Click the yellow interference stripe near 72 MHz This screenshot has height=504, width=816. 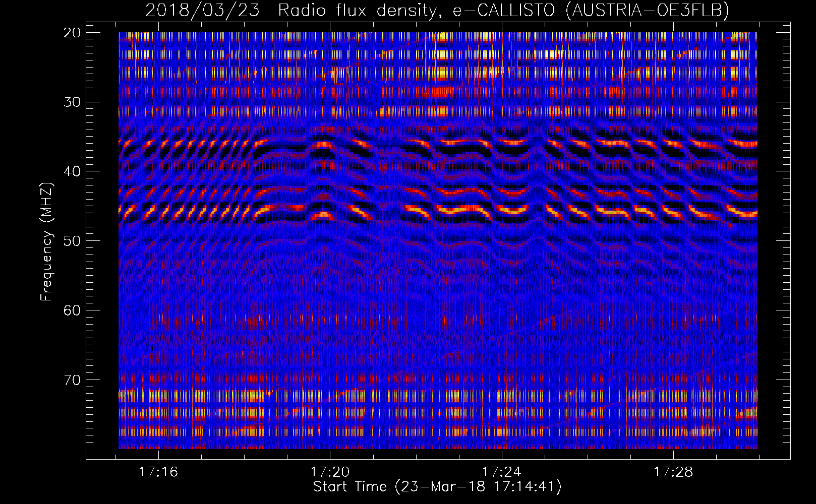[438, 395]
